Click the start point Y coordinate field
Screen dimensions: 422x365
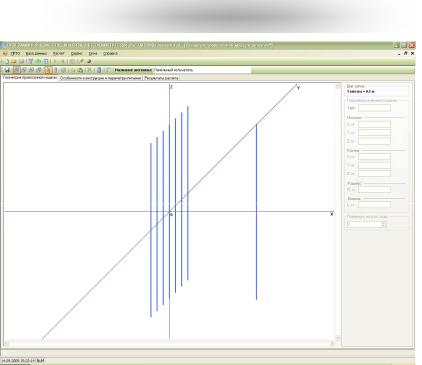[x=374, y=133]
